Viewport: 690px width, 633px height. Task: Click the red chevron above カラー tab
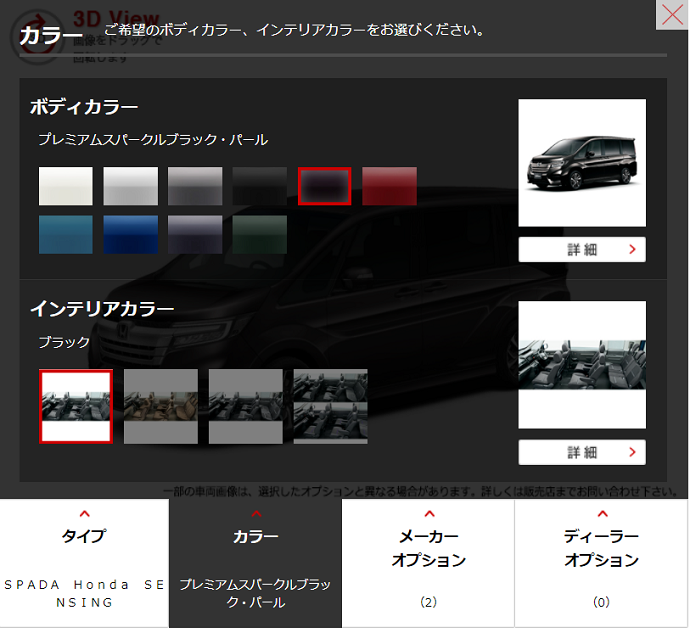257,513
